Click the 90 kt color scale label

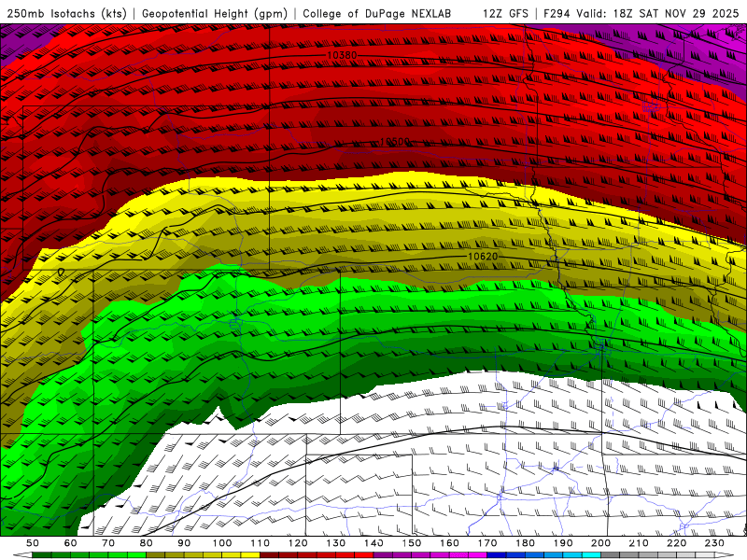point(184,543)
